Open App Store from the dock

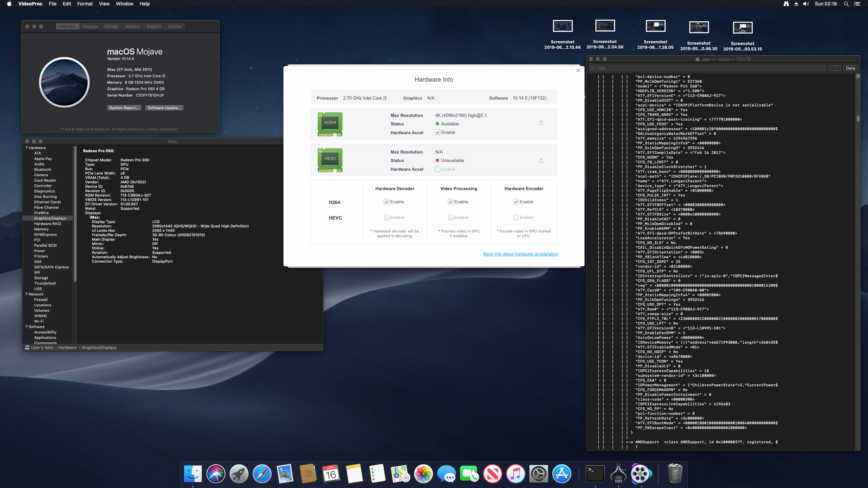561,473
